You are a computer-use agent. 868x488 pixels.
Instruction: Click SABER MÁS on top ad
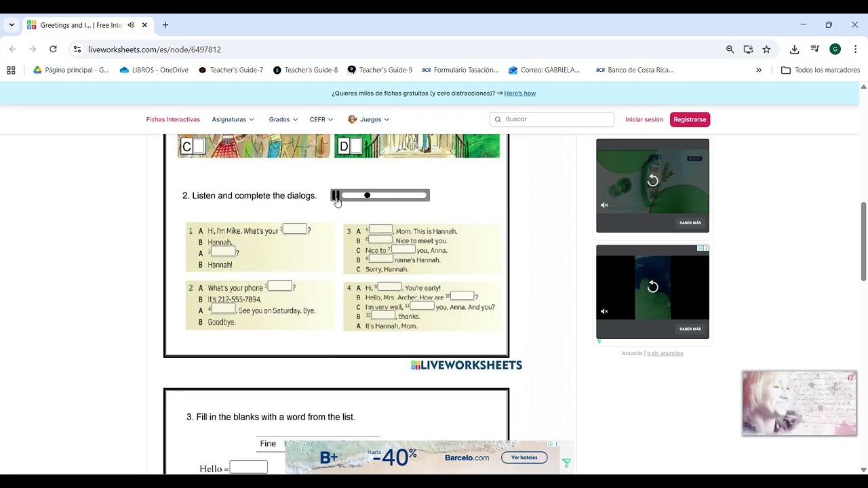pos(690,222)
